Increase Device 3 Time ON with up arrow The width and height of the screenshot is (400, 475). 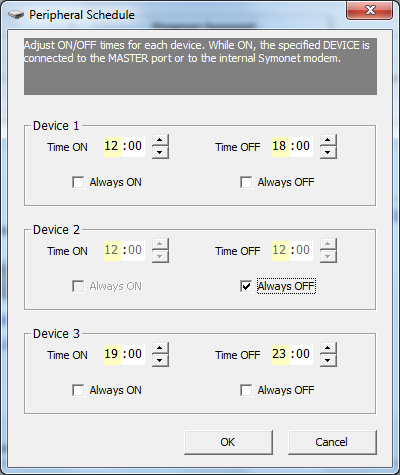pos(160,348)
